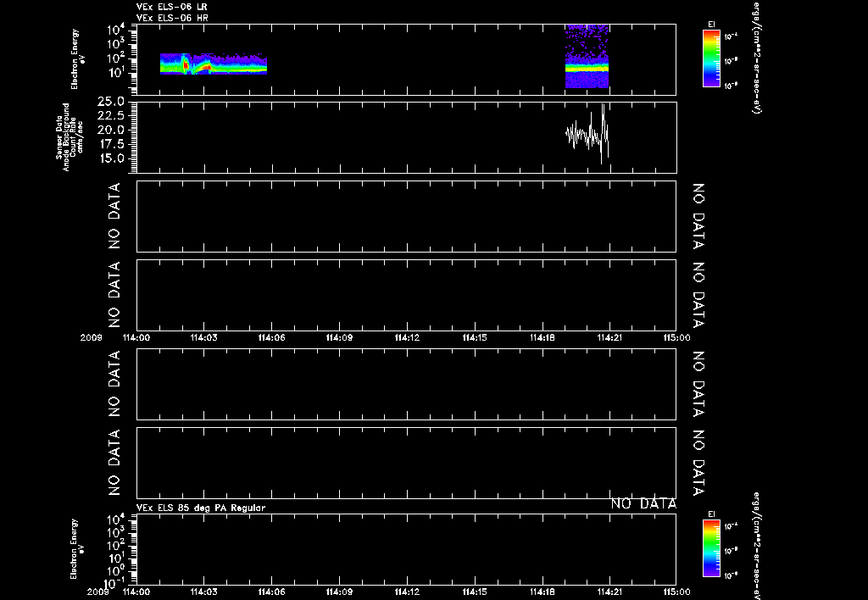Click the 115:00 label on the middle time axis
Viewport: 868px width, 600px height.
coord(676,337)
